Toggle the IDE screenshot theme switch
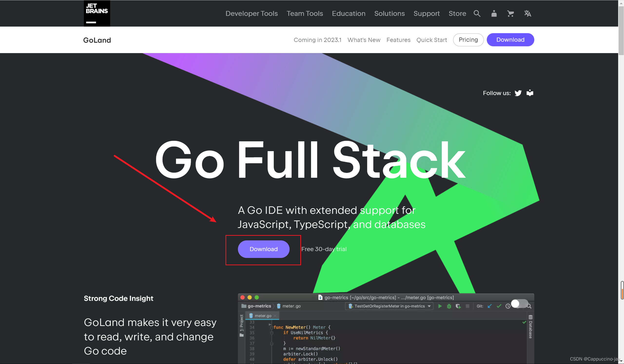The height and width of the screenshot is (364, 624). coord(520,304)
